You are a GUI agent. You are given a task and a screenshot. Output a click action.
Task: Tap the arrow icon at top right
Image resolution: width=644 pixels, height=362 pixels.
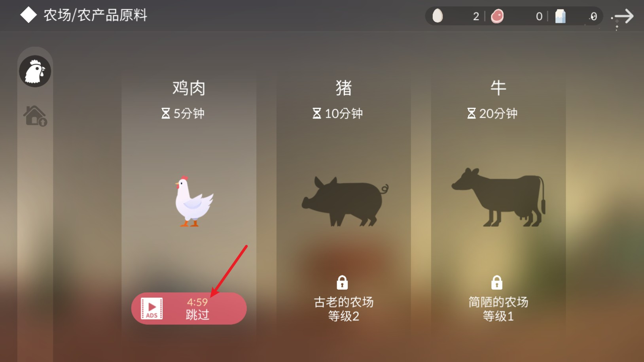623,17
